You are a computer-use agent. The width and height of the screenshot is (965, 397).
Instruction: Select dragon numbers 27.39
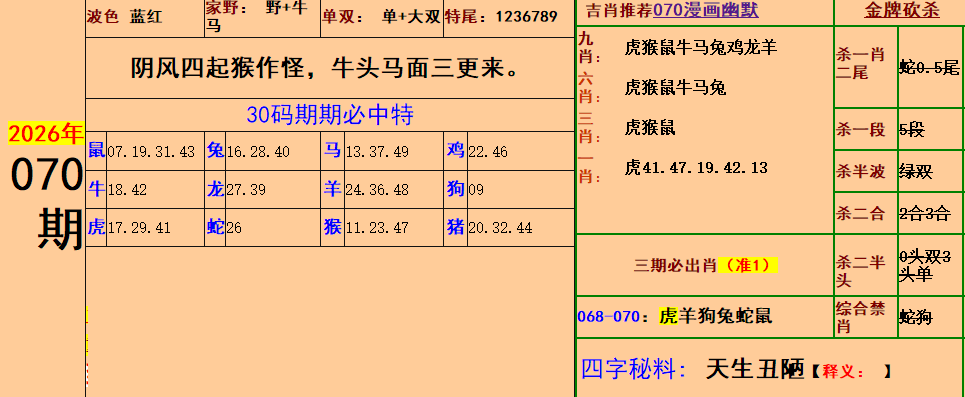coord(246,190)
